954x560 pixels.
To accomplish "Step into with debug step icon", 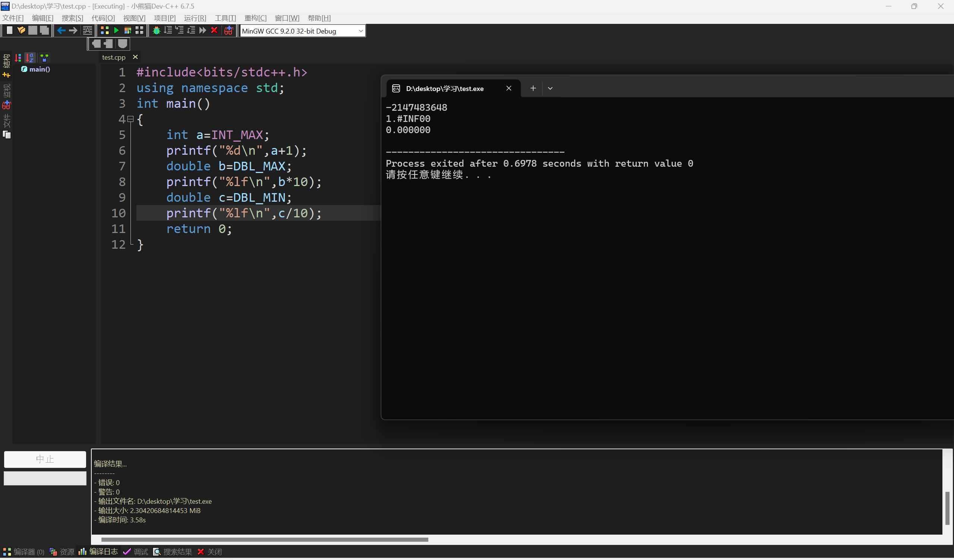I will coord(179,31).
